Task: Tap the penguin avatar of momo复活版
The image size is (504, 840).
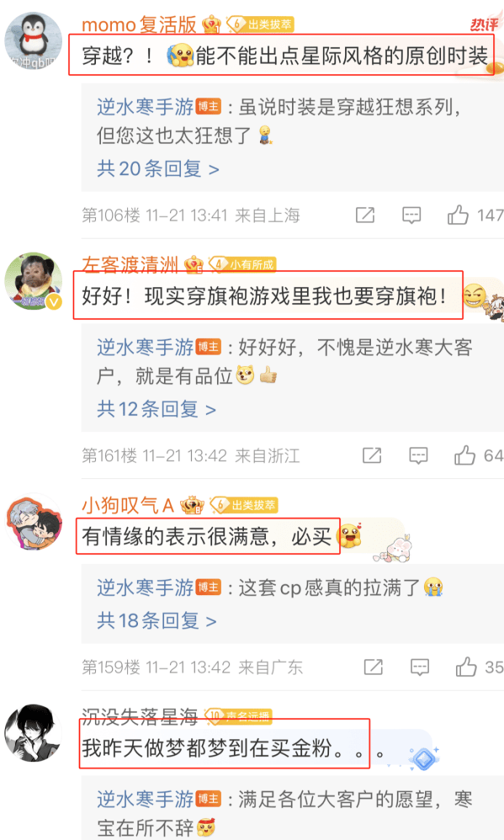Action: pyautogui.click(x=34, y=41)
